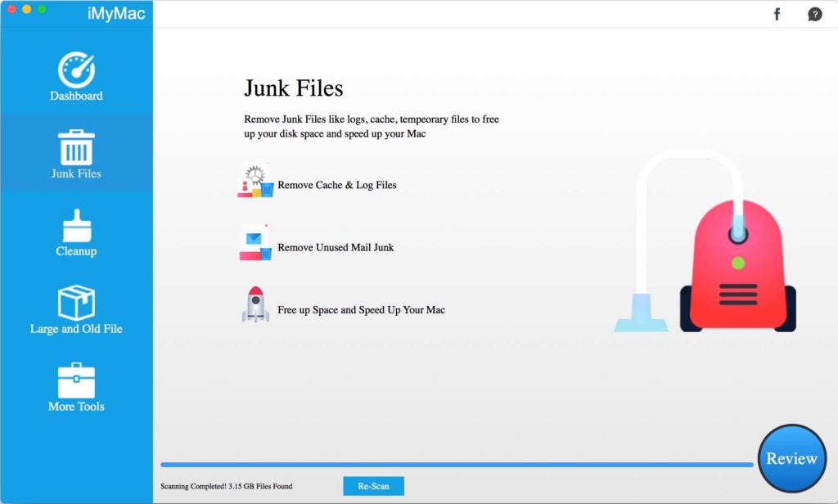Click the Review button

click(x=791, y=458)
